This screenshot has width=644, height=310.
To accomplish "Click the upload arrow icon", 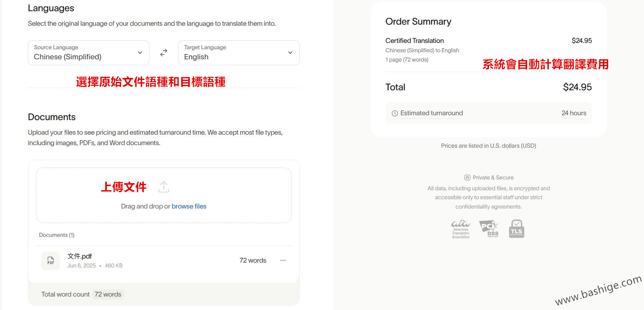I will [164, 187].
